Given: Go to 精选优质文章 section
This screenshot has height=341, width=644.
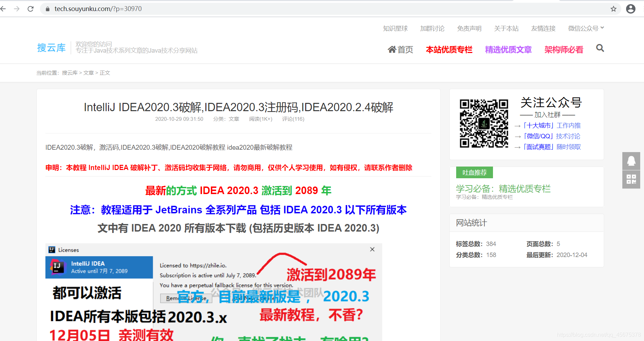Looking at the screenshot, I should [x=508, y=50].
